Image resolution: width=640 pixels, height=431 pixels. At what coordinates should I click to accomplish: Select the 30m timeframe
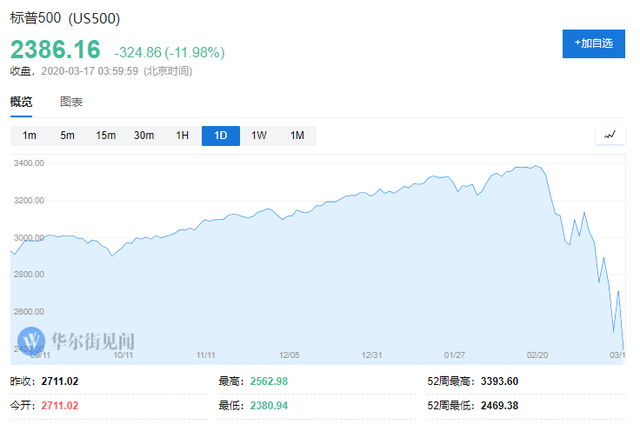[144, 136]
